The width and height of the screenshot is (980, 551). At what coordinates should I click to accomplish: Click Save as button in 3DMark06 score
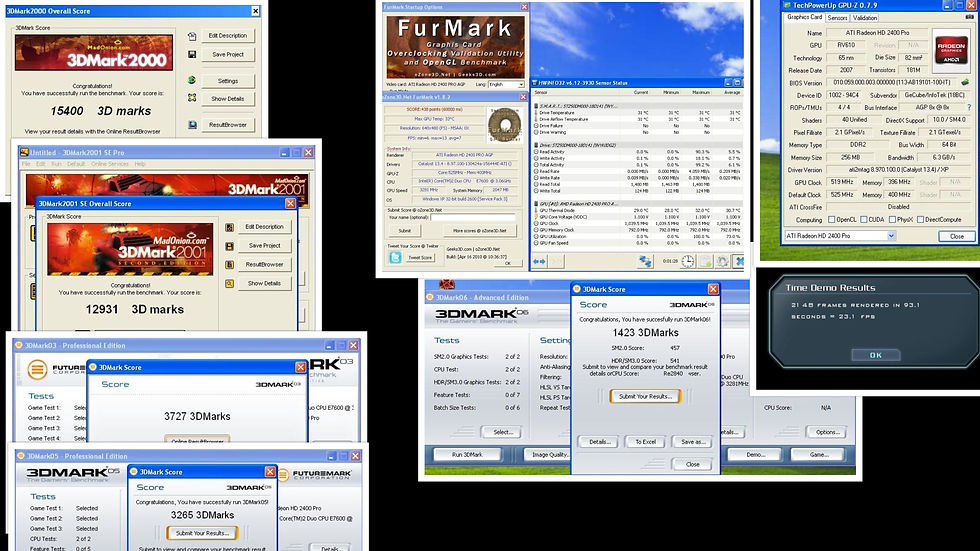692,442
